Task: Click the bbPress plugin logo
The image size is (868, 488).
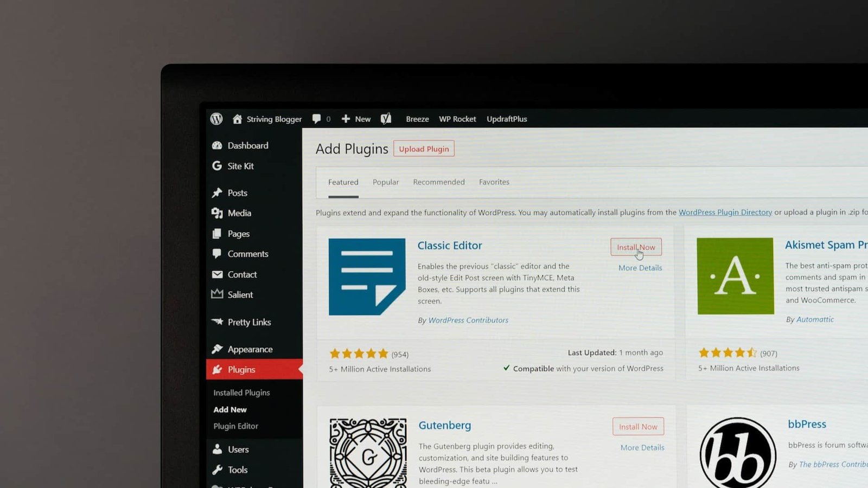Action: [x=737, y=453]
